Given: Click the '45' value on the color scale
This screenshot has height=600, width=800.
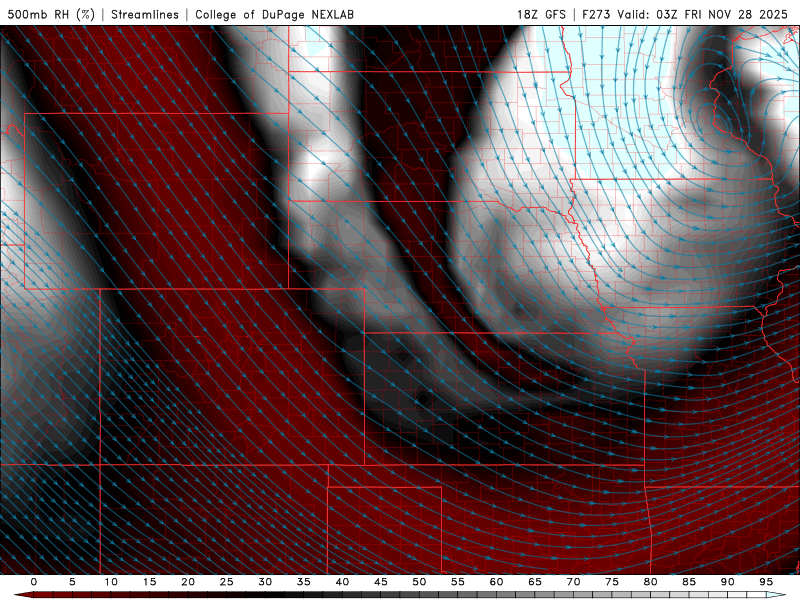Looking at the screenshot, I should (x=381, y=582).
